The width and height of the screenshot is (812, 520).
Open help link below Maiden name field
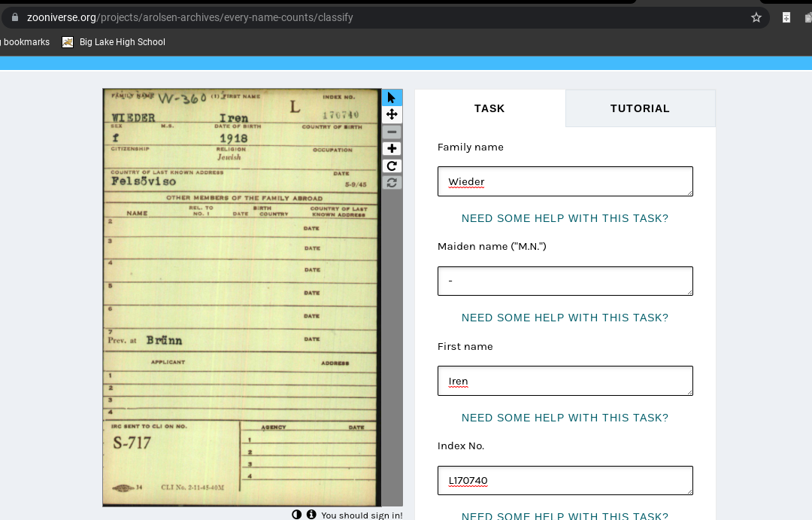click(x=565, y=318)
